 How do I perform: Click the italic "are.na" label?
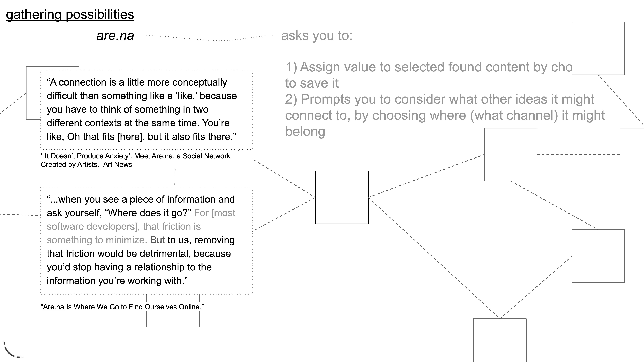(115, 35)
